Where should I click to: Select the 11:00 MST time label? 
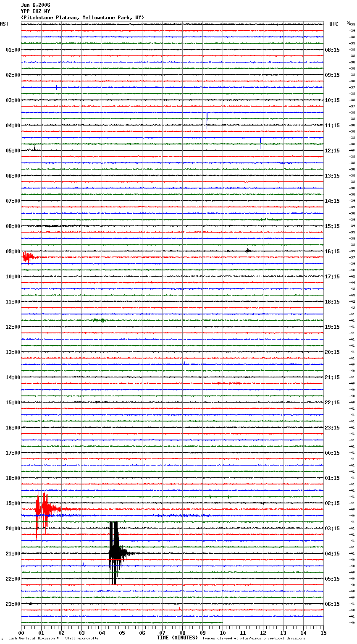tap(13, 302)
